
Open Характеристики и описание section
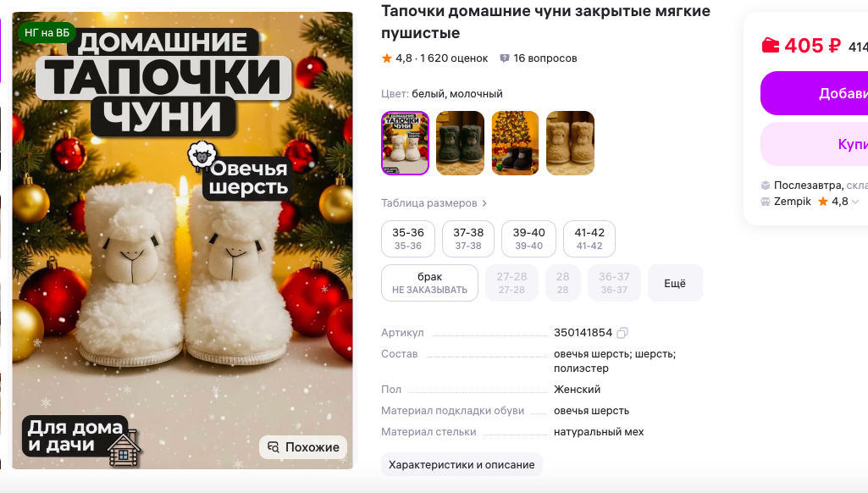[462, 465]
